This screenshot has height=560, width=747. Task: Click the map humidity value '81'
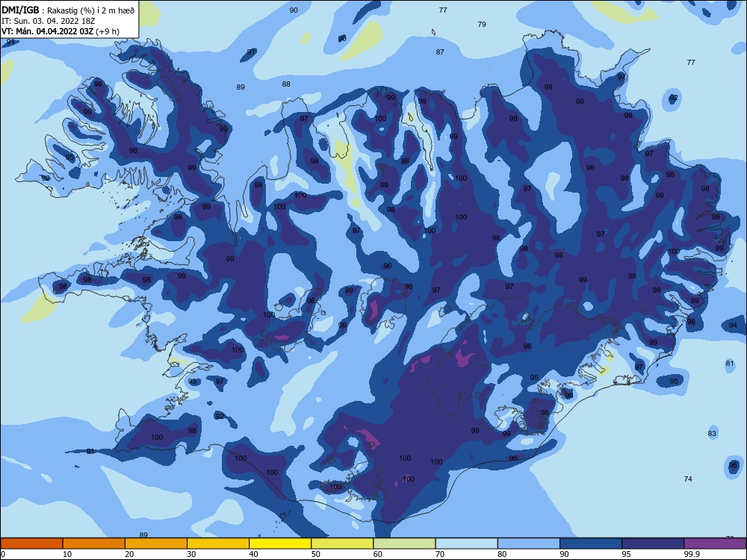(730, 364)
